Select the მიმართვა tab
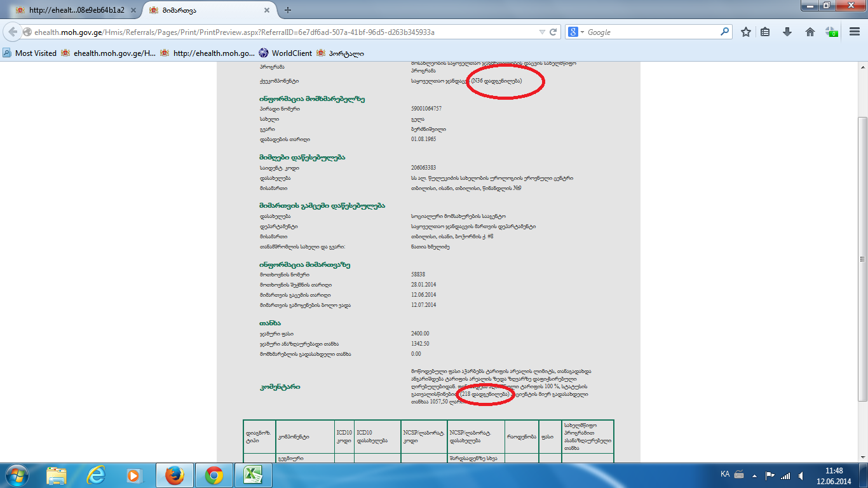Viewport: 868px width, 488px height. 206,10
